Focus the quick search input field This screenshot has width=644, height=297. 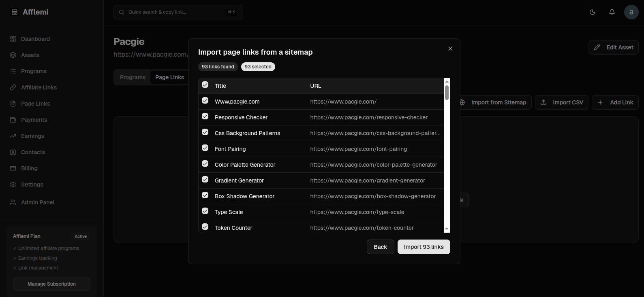click(x=178, y=12)
